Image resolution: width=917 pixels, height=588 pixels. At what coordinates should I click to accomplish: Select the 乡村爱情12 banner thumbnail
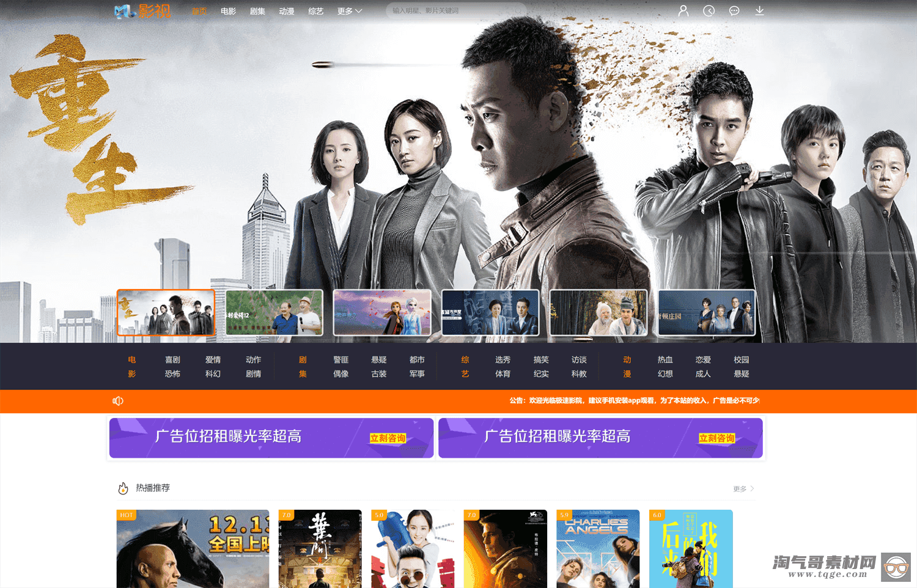pos(274,313)
